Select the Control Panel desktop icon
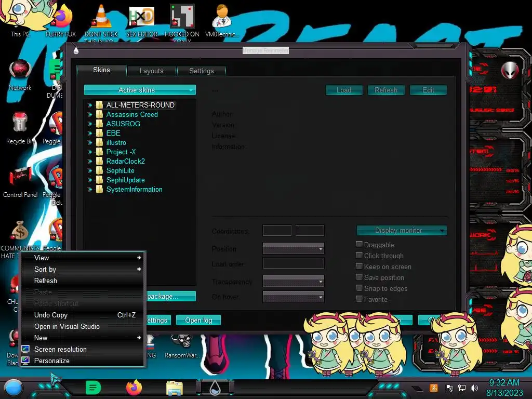 (x=20, y=181)
